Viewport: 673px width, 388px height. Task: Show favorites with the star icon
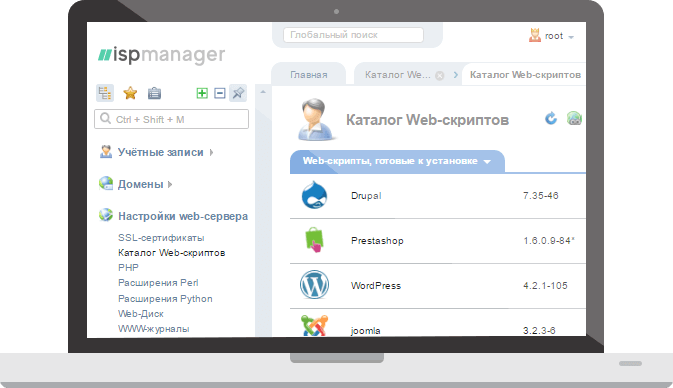[130, 93]
